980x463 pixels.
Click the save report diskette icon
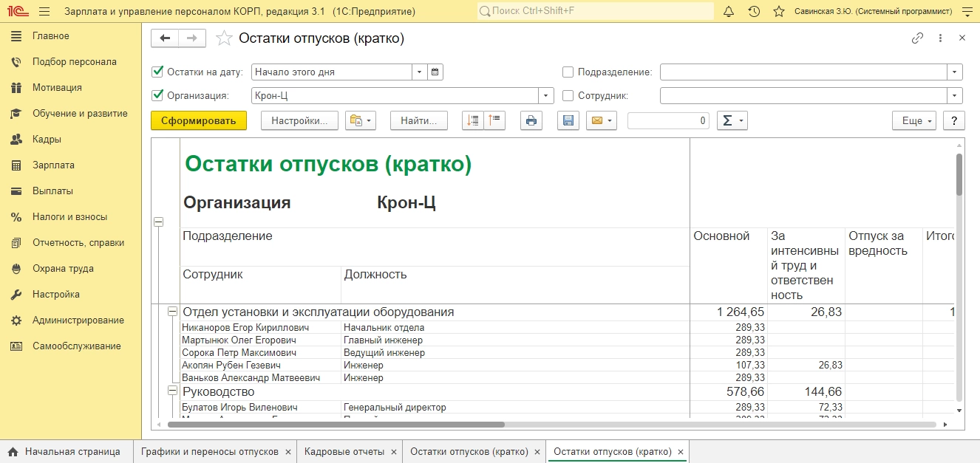pyautogui.click(x=568, y=121)
